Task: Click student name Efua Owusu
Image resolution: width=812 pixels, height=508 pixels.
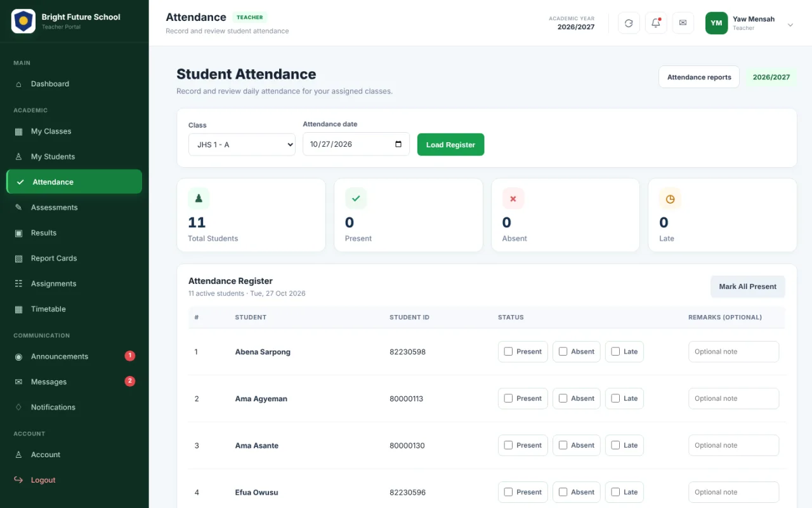Action: click(256, 492)
